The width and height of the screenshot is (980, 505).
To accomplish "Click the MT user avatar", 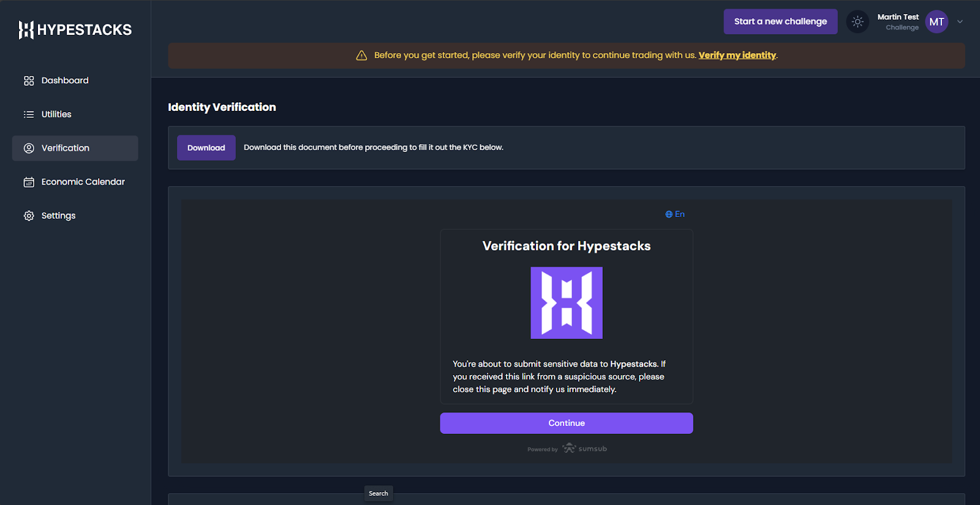I will click(x=937, y=21).
